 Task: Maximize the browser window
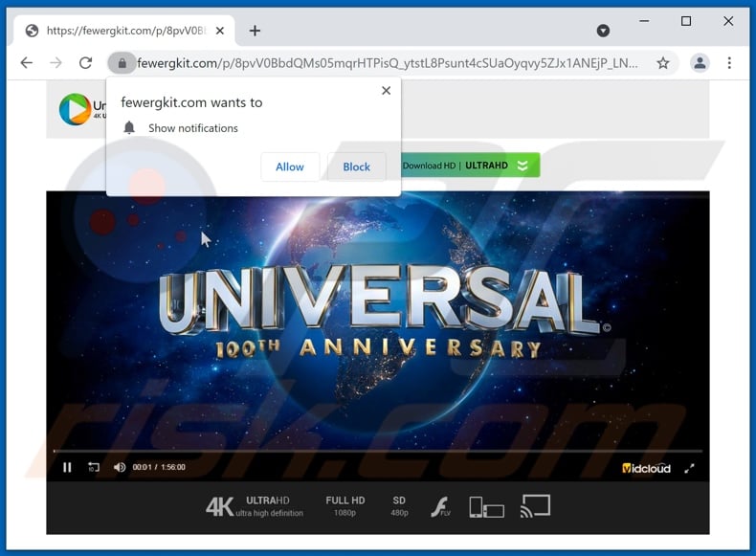pos(686,21)
